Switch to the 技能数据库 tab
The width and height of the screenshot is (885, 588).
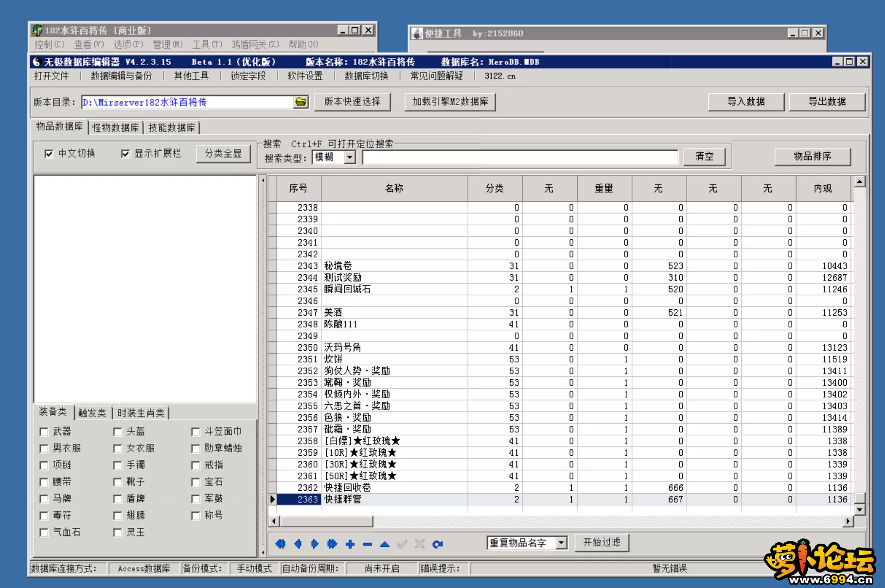(x=172, y=127)
